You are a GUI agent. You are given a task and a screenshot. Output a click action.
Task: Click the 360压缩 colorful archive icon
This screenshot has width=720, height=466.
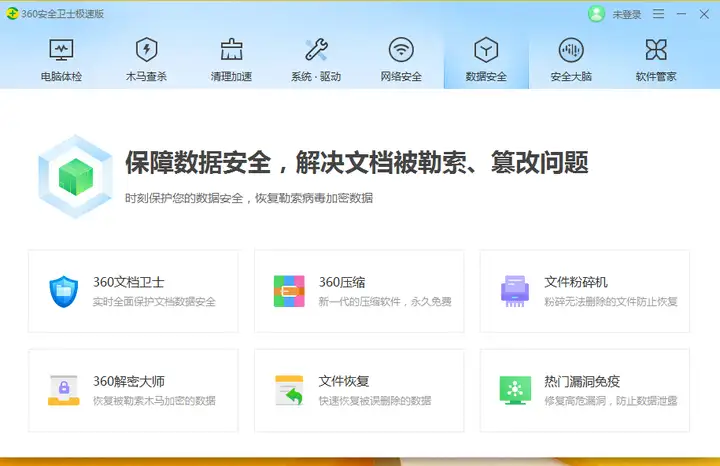click(289, 291)
